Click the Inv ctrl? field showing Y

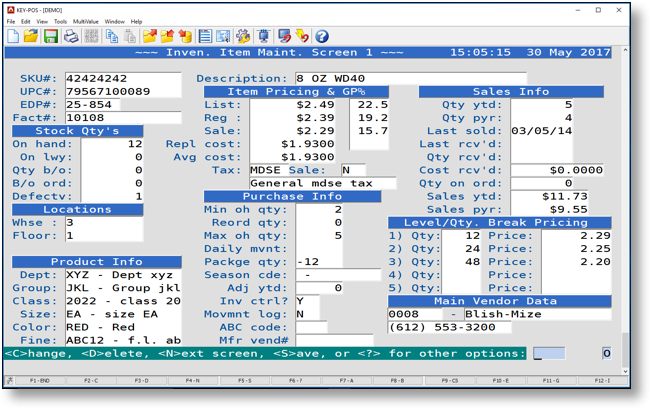click(306, 301)
